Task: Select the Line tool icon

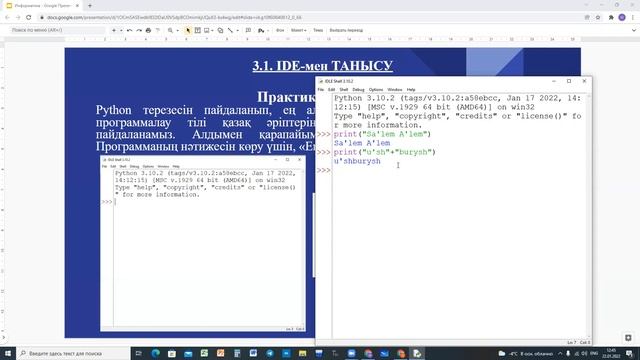Action: coord(230,30)
